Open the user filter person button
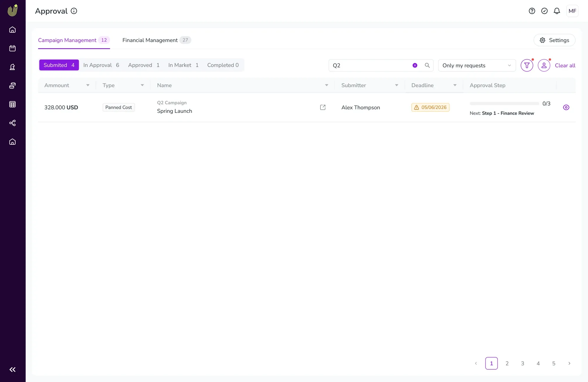This screenshot has width=588, height=382. coord(544,65)
